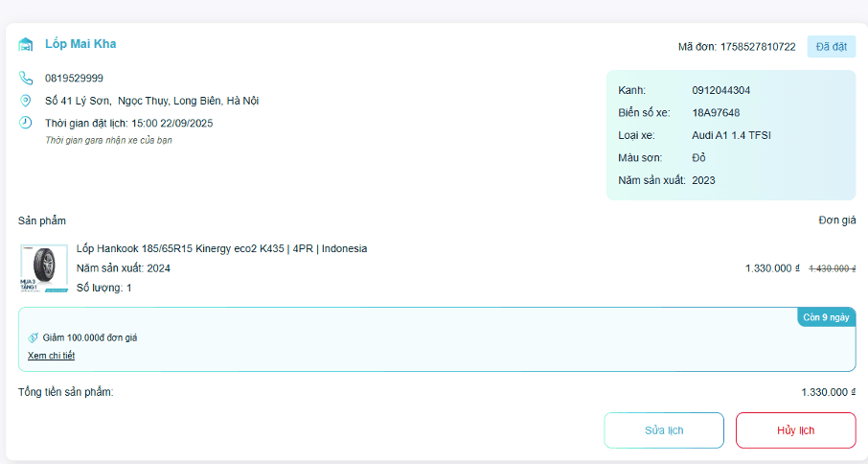Image resolution: width=868 pixels, height=464 pixels.
Task: Open the Lốp Mai Kha shop name link
Action: tap(80, 44)
